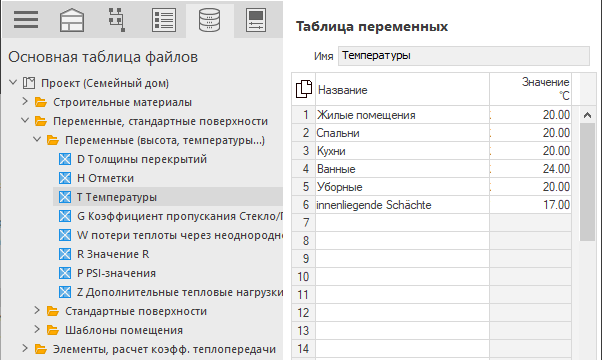This screenshot has width=602, height=360.
Task: Click table icon of D Толщины перекрытий
Action: click(65, 159)
